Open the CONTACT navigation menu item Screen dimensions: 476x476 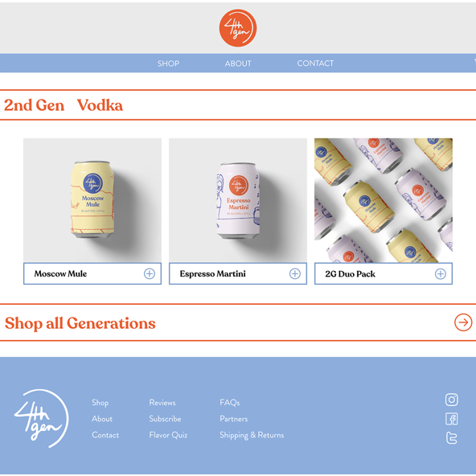[x=315, y=64]
